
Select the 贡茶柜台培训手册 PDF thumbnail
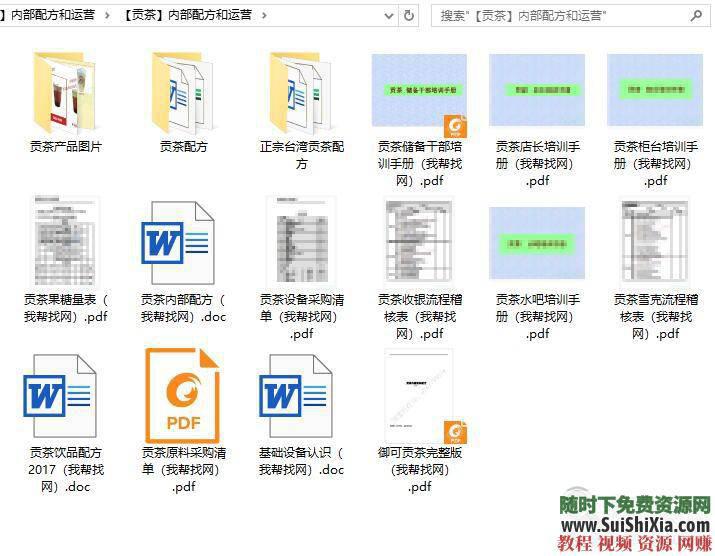click(x=655, y=90)
